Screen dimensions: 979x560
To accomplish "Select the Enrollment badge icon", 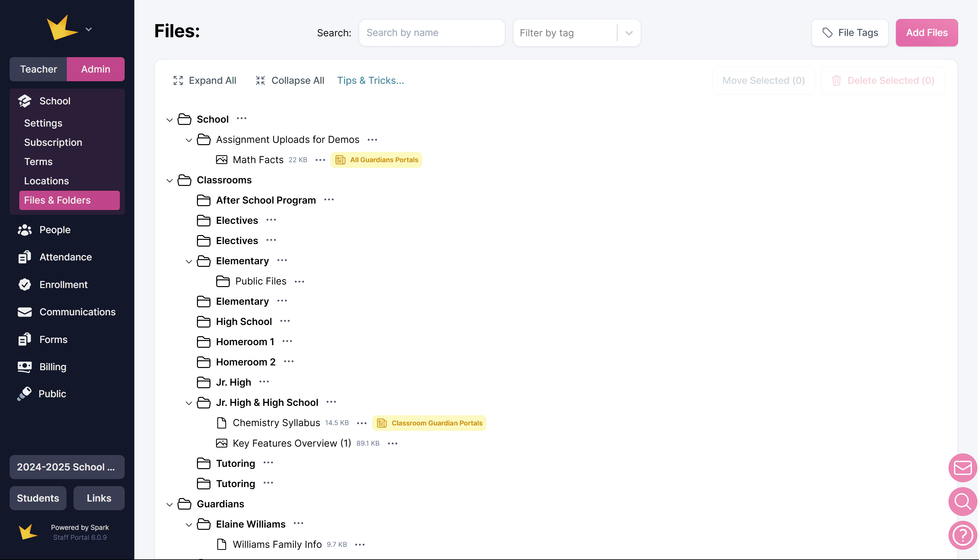I will 25,284.
